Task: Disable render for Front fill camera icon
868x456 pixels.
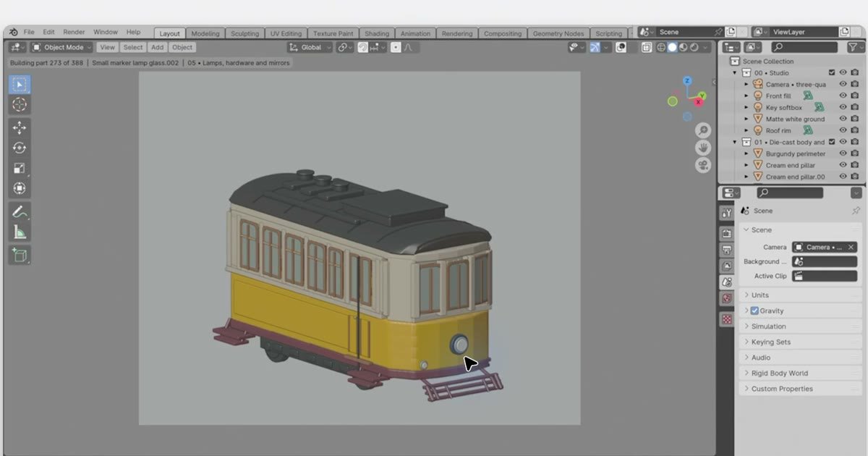Action: tap(855, 96)
